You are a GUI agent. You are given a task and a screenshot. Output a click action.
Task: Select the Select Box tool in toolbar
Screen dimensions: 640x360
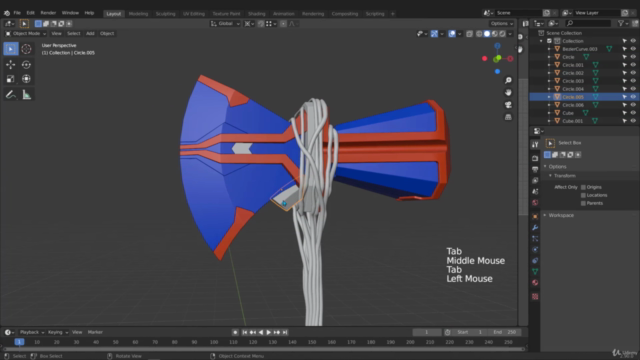pos(11,49)
